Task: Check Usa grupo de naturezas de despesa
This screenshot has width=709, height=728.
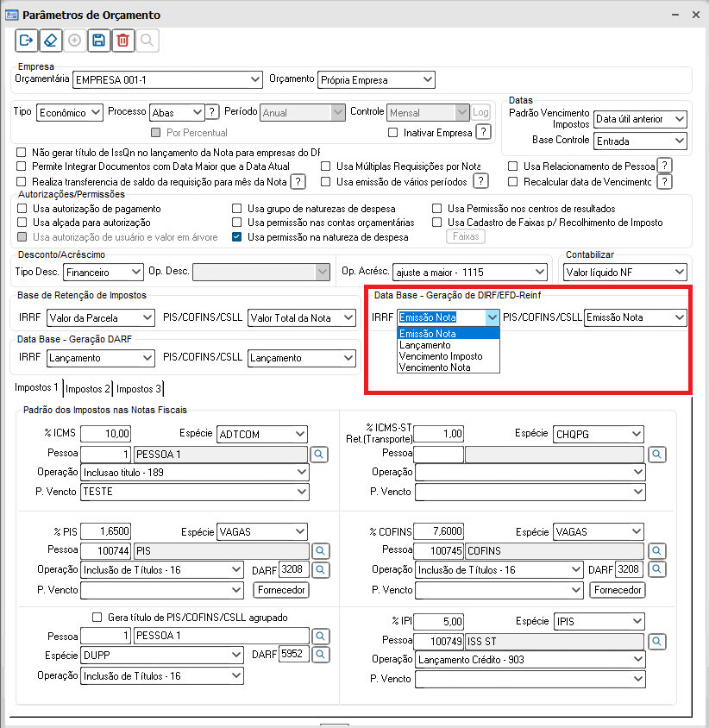Action: pyautogui.click(x=237, y=209)
